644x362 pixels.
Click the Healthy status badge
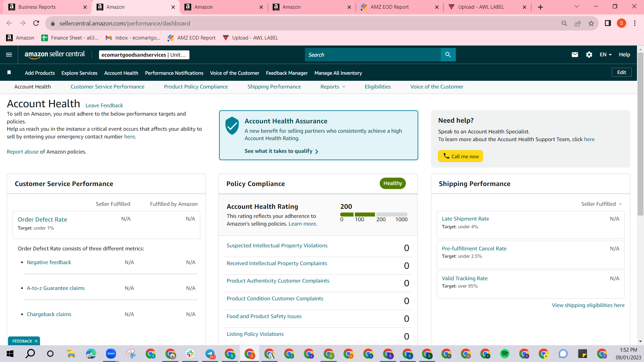393,183
